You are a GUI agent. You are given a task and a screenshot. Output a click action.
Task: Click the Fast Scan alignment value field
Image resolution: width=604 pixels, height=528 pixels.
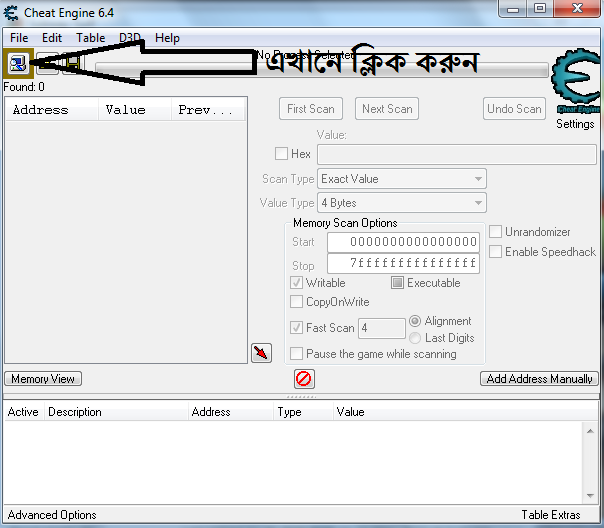point(382,328)
